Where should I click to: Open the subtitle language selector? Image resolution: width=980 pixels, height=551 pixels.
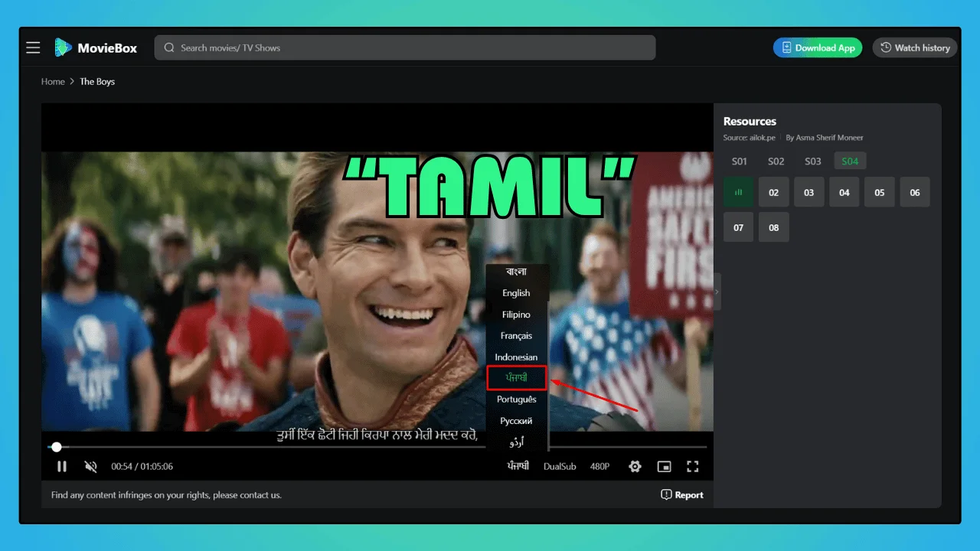pyautogui.click(x=518, y=466)
